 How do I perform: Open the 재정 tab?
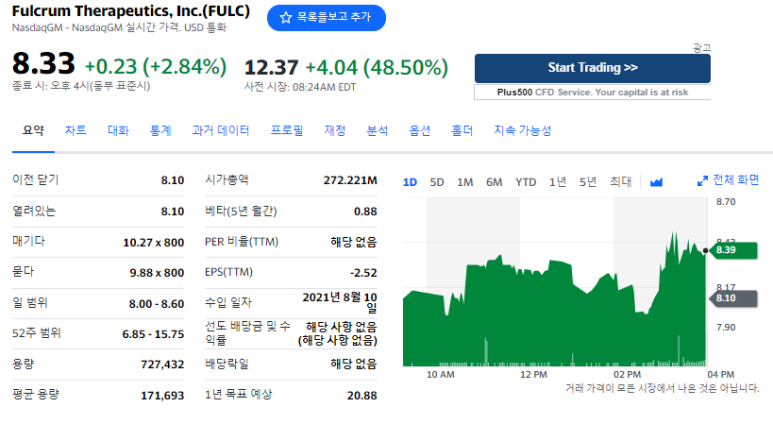coord(335,130)
